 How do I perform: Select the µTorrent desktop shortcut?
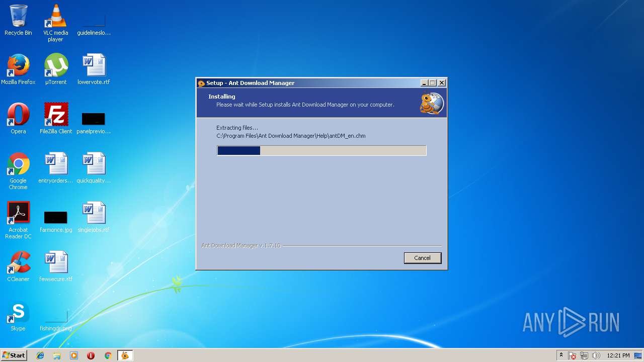pos(56,69)
